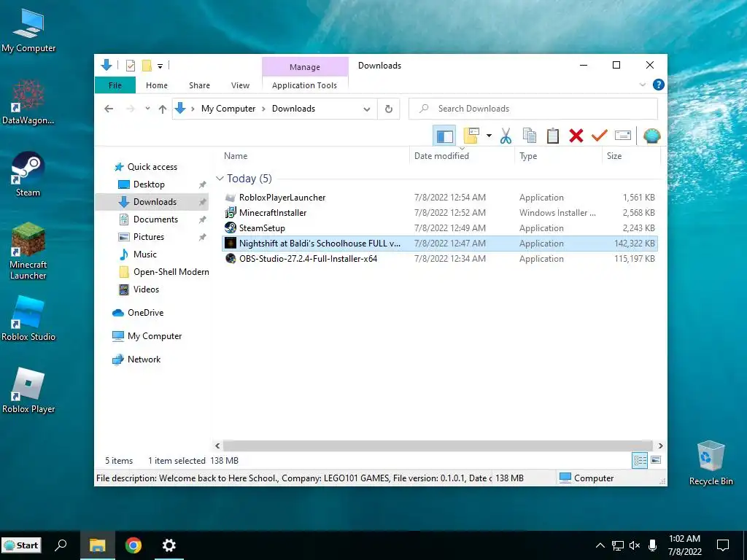Switch to the Share ribbon tab

[199, 85]
